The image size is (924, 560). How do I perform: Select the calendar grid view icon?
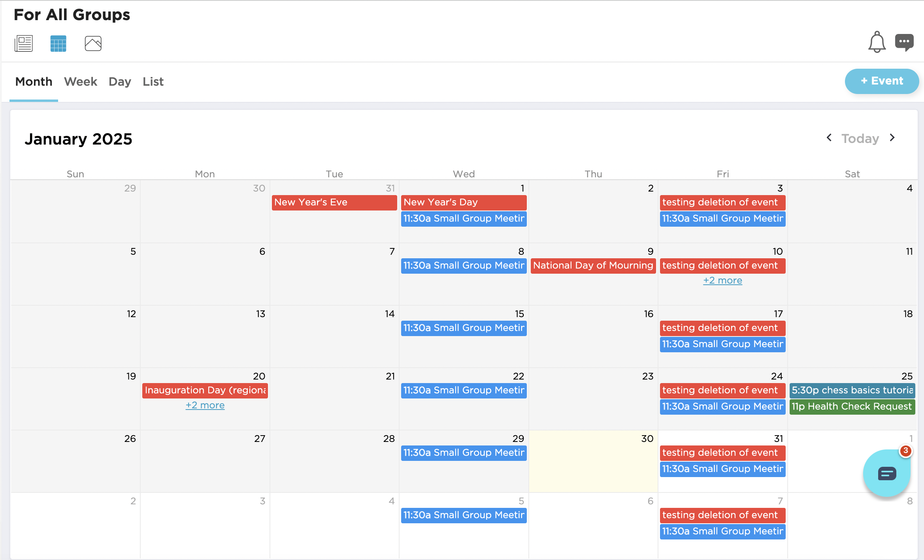[x=58, y=43]
